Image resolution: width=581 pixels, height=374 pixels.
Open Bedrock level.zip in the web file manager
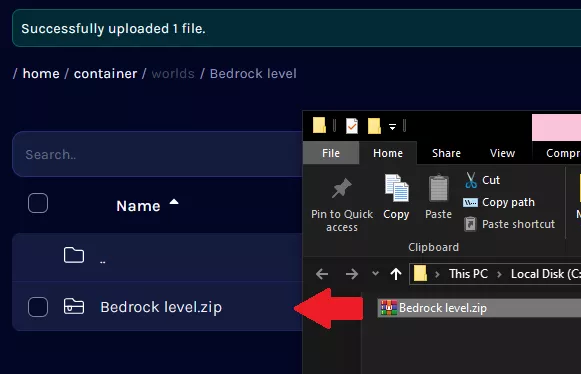click(x=161, y=307)
